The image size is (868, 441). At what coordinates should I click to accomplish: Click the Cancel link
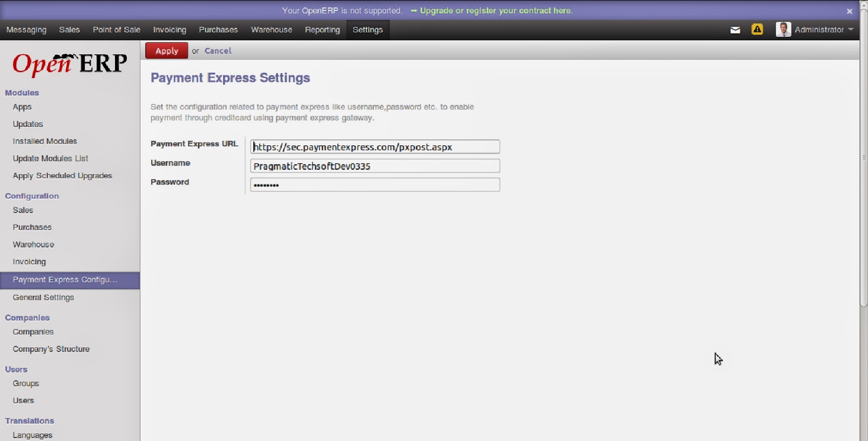pyautogui.click(x=218, y=50)
